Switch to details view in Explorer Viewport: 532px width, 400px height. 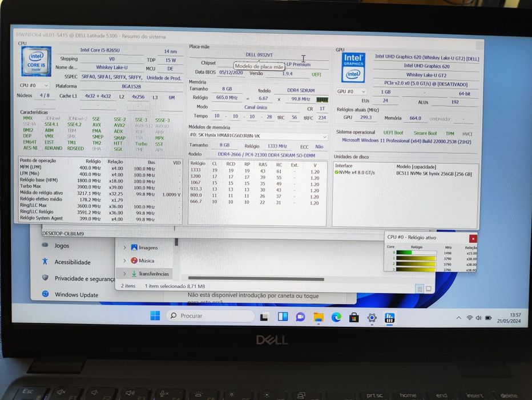[420, 289]
